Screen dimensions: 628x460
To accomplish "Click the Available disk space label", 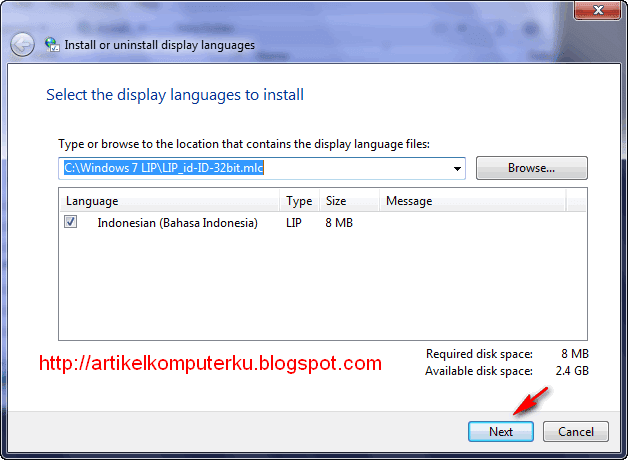I will (x=479, y=371).
